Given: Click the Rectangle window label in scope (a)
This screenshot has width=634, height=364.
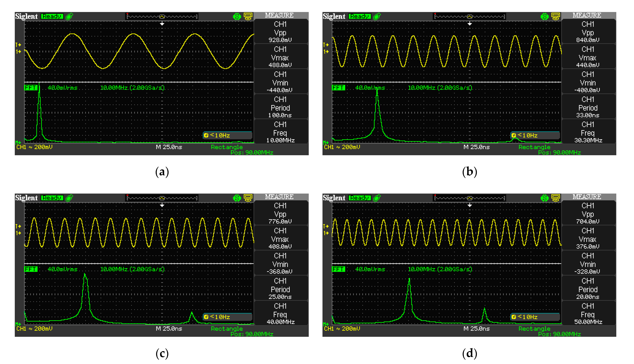Looking at the screenshot, I should (x=227, y=147).
